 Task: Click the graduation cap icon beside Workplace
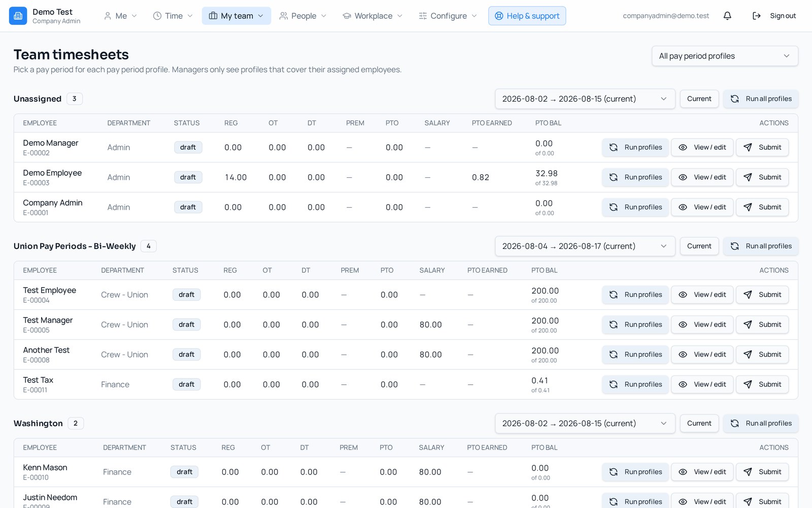point(347,16)
